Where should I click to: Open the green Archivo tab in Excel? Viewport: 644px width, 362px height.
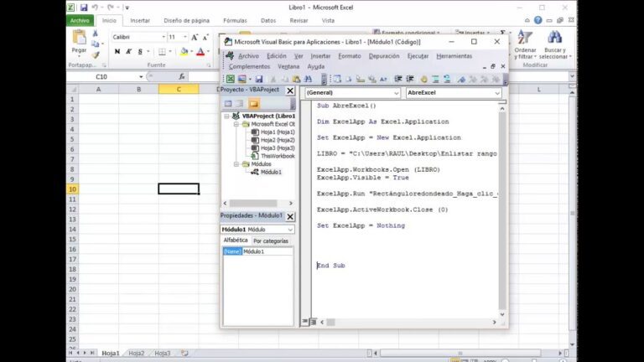tap(80, 20)
